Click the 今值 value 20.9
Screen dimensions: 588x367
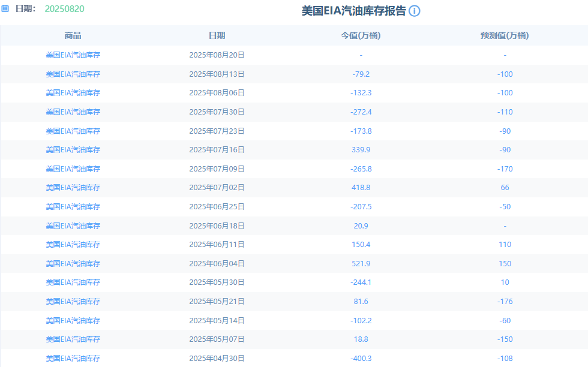tap(361, 226)
